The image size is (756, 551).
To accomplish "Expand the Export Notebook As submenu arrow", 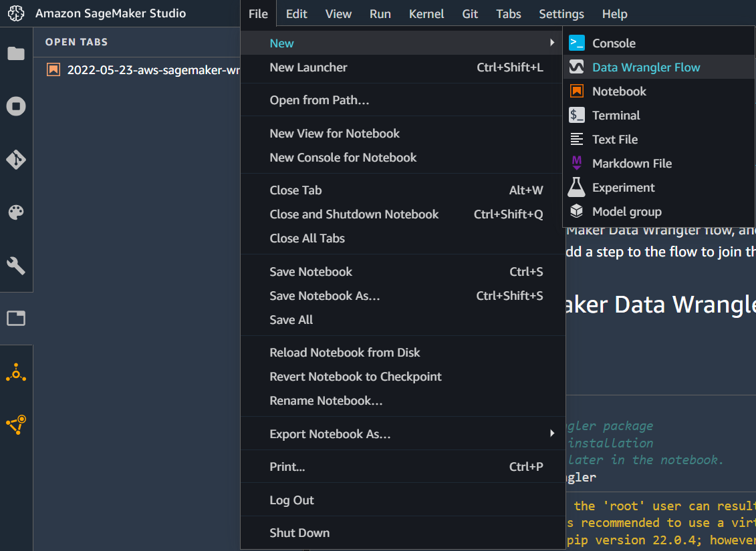I will tap(552, 433).
